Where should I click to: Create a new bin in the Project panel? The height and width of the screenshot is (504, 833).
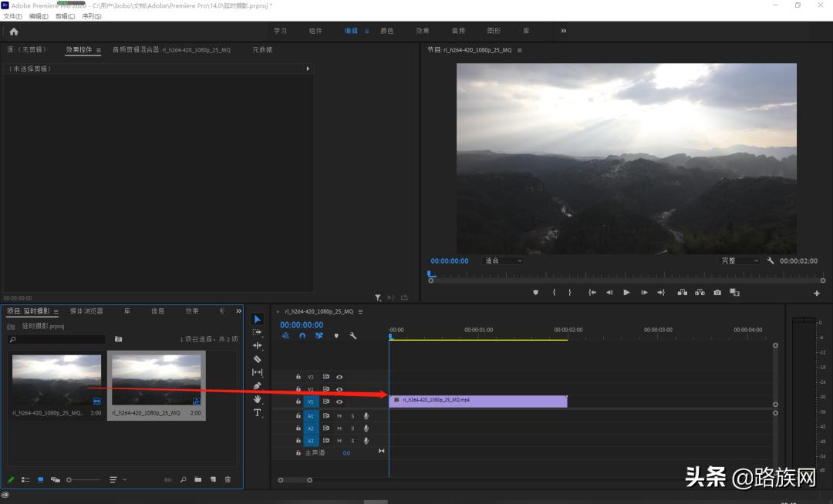[x=198, y=479]
